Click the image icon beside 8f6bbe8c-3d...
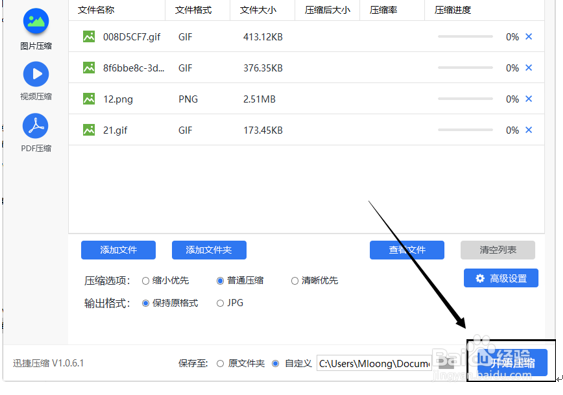 pyautogui.click(x=89, y=68)
